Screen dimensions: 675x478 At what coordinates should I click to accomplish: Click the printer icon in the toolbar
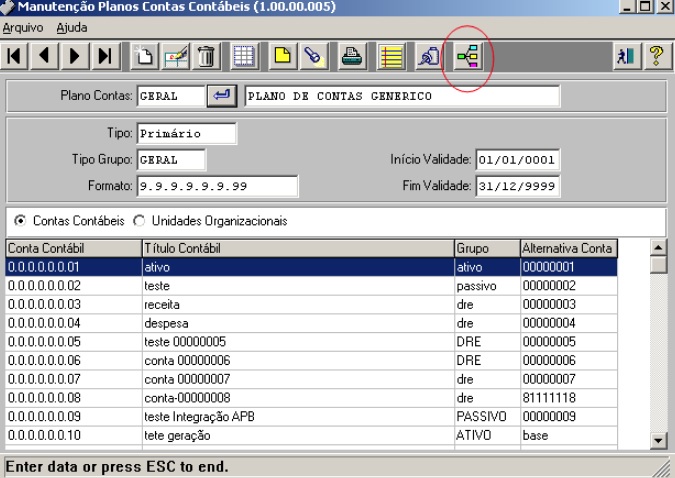(352, 56)
